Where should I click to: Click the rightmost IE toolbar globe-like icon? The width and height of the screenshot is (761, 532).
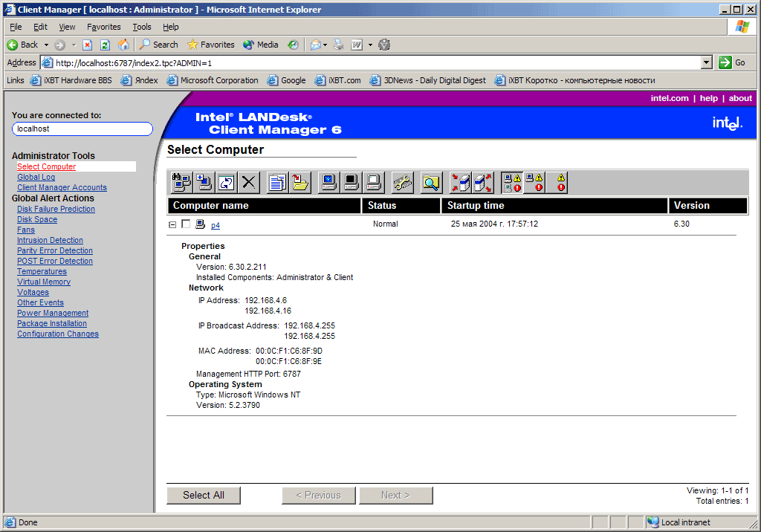[384, 45]
